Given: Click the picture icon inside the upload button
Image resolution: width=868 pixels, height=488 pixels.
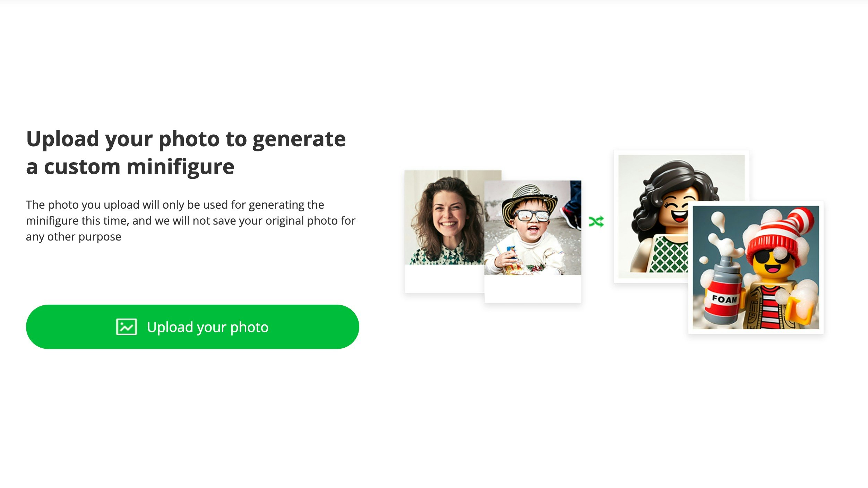Looking at the screenshot, I should (x=127, y=327).
